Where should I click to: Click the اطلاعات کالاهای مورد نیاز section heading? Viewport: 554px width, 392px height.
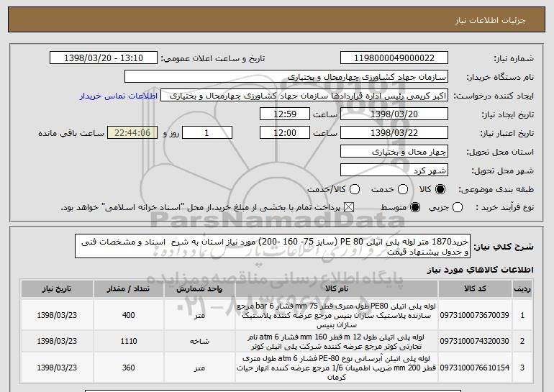click(480, 270)
